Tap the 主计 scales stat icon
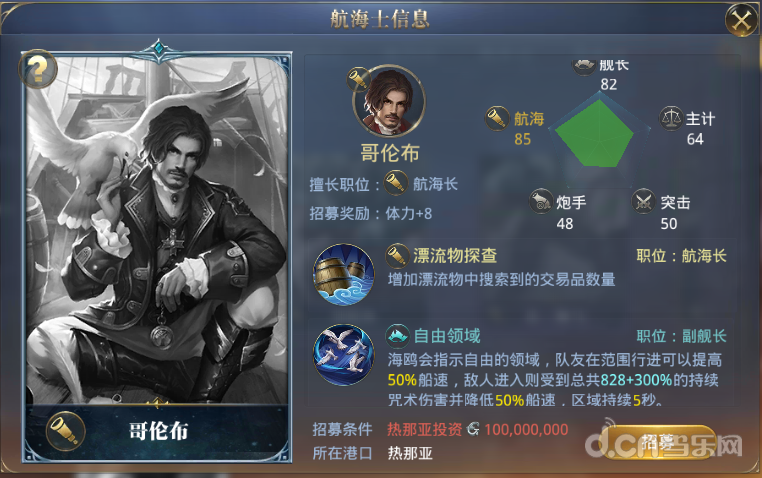Viewport: 762px width, 478px height. tap(671, 118)
